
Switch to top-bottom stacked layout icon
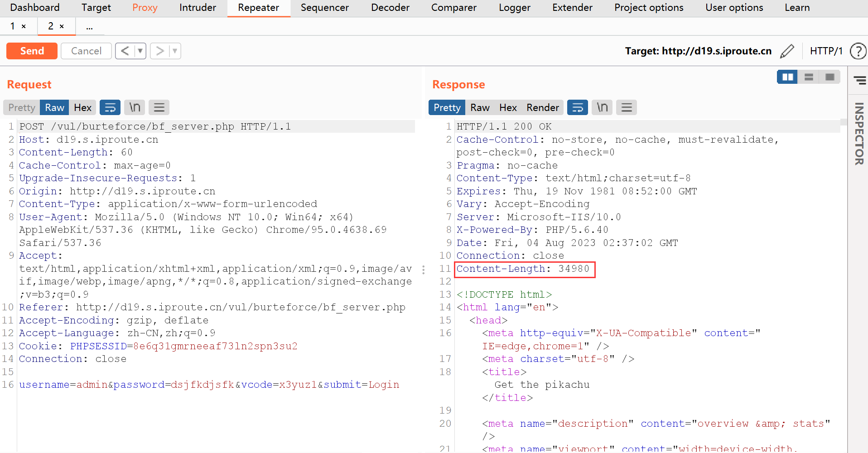[809, 77]
